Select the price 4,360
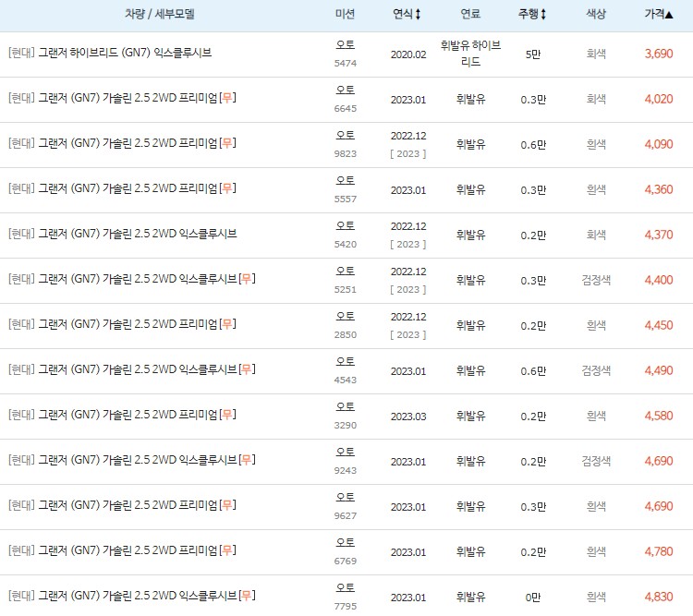 point(659,189)
